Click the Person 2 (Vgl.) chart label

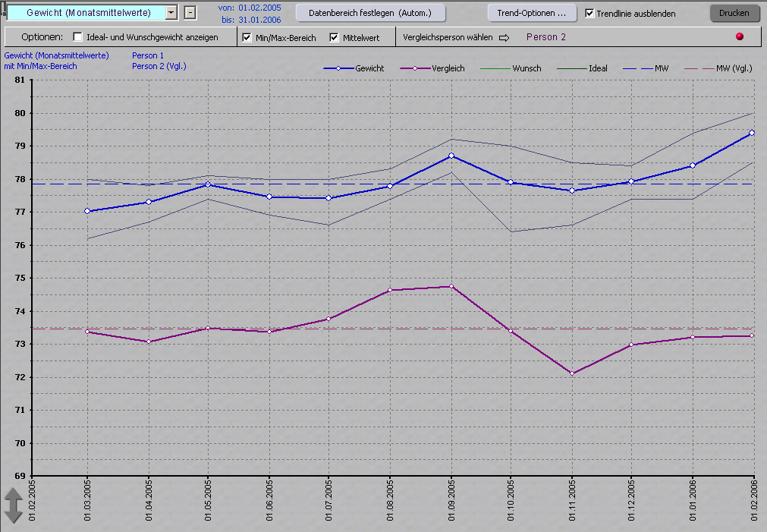point(159,66)
